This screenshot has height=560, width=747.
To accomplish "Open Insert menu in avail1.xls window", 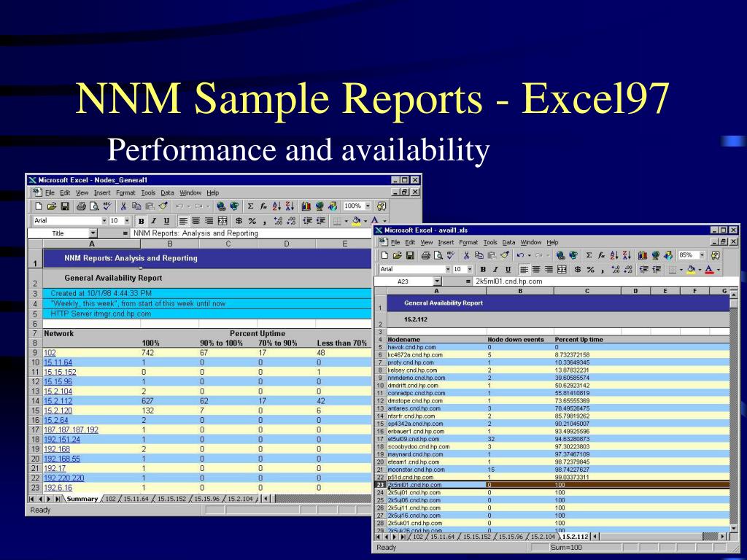I will click(x=446, y=242).
